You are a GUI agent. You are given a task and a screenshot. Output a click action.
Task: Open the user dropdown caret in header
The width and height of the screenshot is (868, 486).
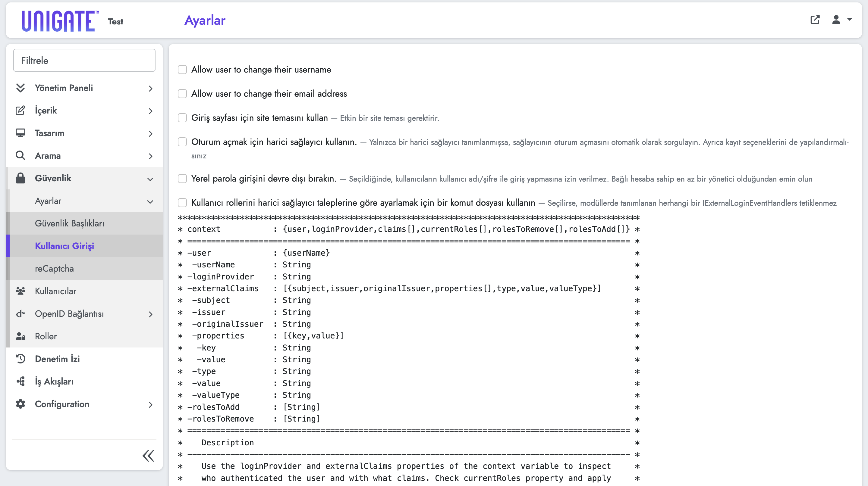click(x=850, y=20)
